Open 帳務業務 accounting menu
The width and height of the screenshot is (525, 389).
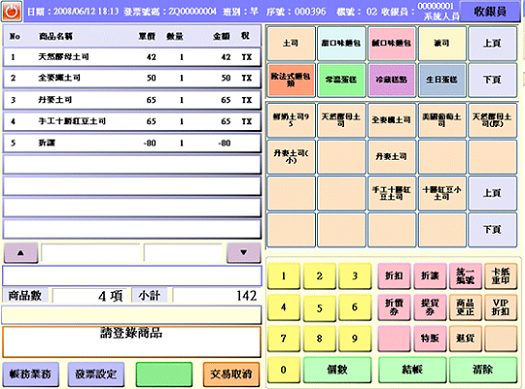click(31, 374)
